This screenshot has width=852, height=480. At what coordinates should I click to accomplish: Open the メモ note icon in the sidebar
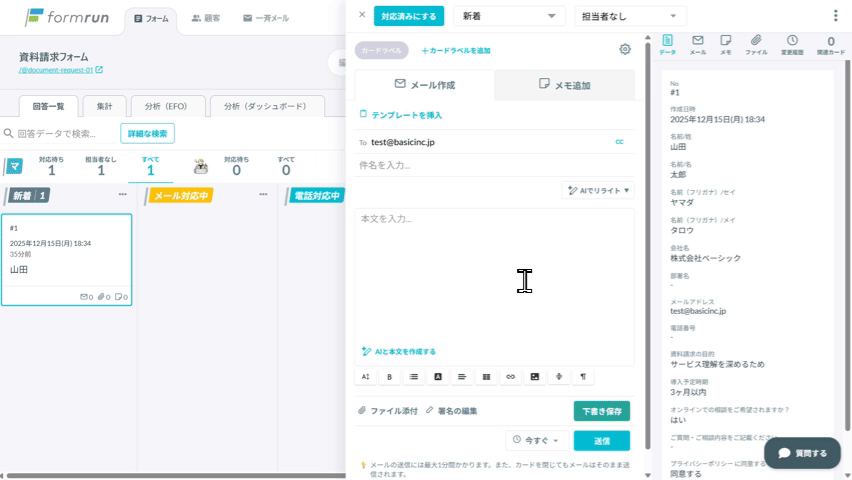pyautogui.click(x=726, y=45)
